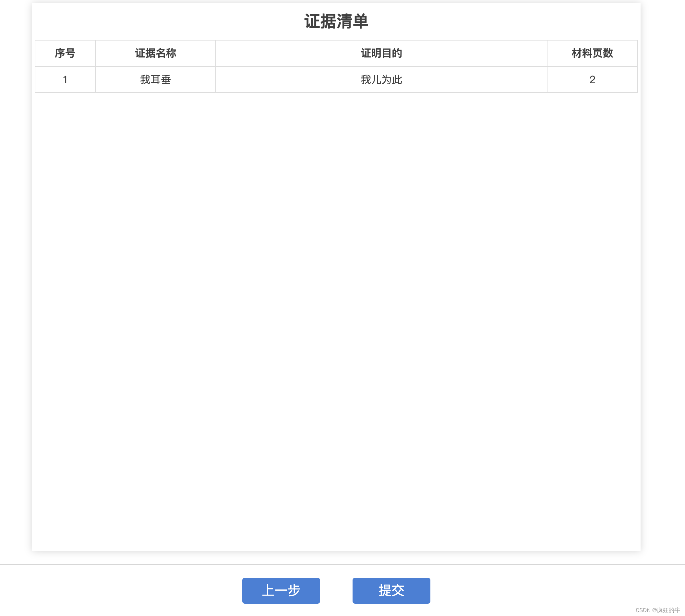Click the 我耳垂 evidence name cell
This screenshot has width=685, height=616.
pos(155,79)
